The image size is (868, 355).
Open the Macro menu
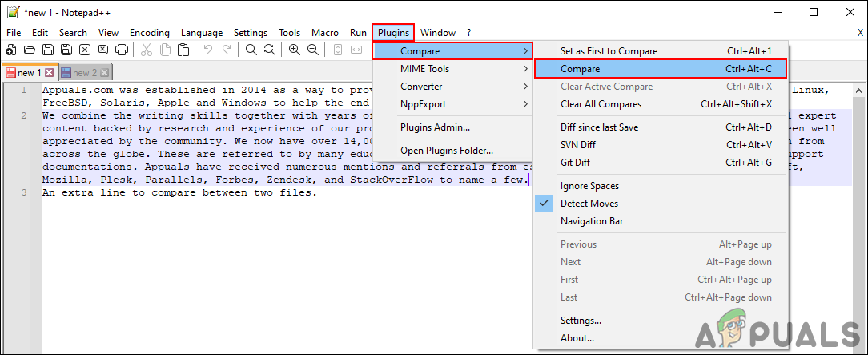pos(325,33)
